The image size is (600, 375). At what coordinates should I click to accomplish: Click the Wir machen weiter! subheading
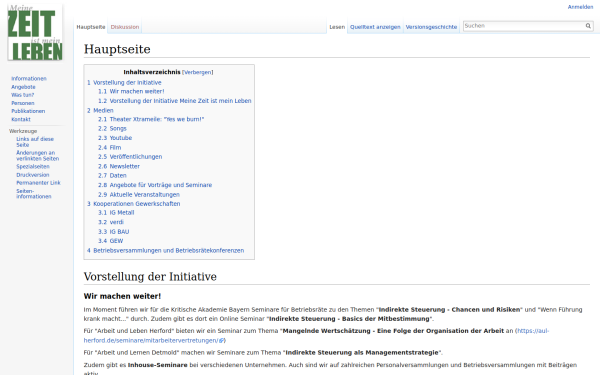point(122,296)
